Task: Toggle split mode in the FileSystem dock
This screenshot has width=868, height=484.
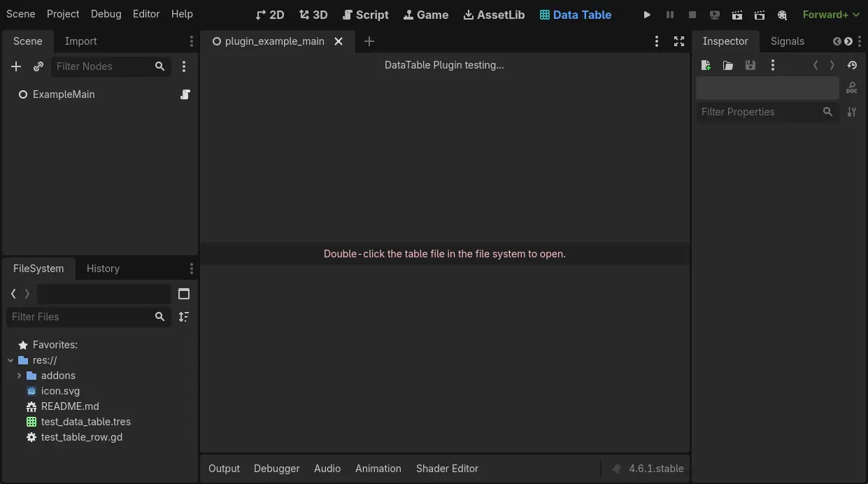Action: 184,294
